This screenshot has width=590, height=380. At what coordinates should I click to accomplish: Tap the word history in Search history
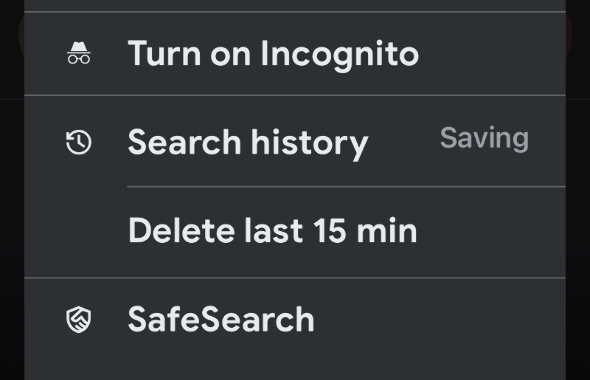point(309,143)
